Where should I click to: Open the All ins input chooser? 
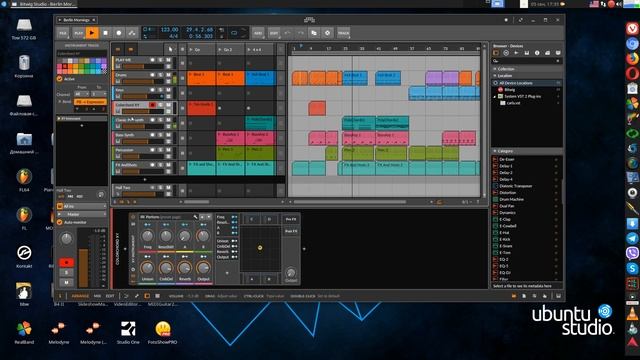(x=82, y=207)
